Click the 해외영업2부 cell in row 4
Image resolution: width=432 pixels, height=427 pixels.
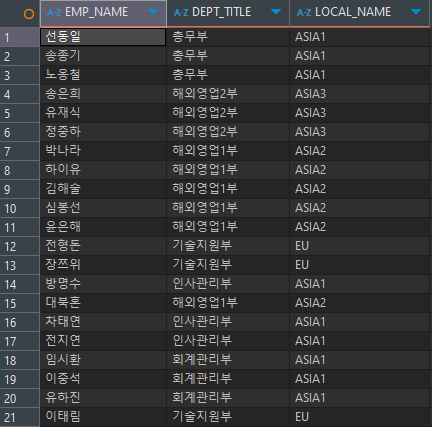[x=228, y=94]
